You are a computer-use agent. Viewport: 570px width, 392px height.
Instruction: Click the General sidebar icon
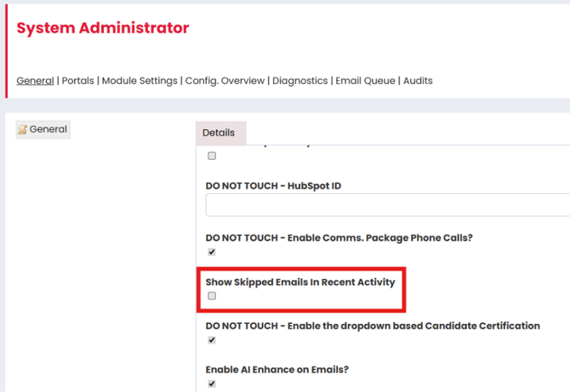coord(22,130)
